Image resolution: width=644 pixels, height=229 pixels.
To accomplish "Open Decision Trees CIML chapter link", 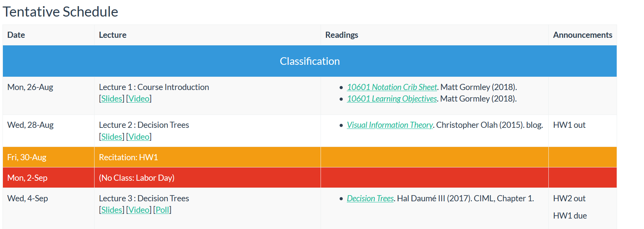I will pos(370,198).
